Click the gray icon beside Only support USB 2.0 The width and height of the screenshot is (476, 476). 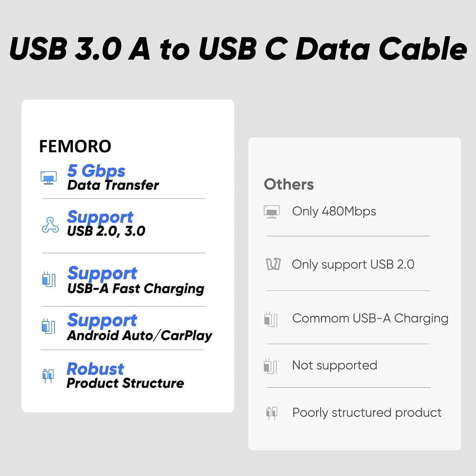tap(273, 264)
